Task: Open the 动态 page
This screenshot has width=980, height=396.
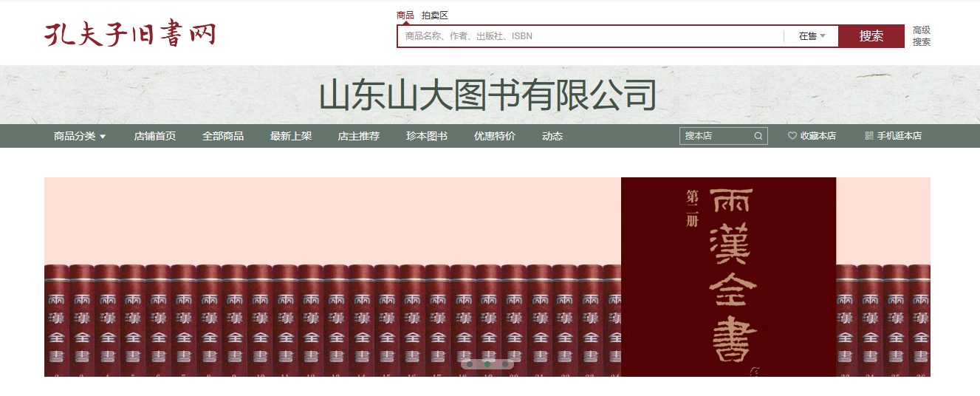Action: [x=552, y=136]
